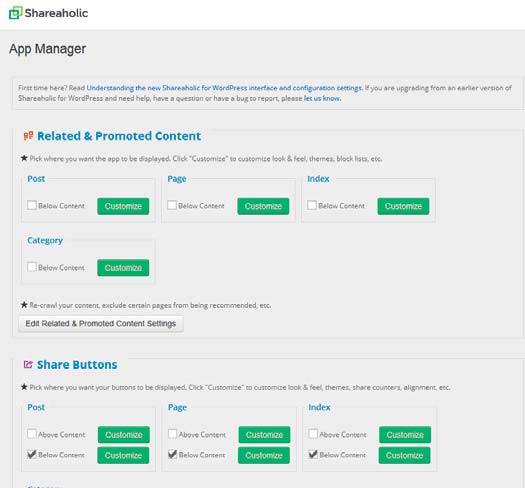
Task: Customize Related Content for Post
Action: (123, 206)
